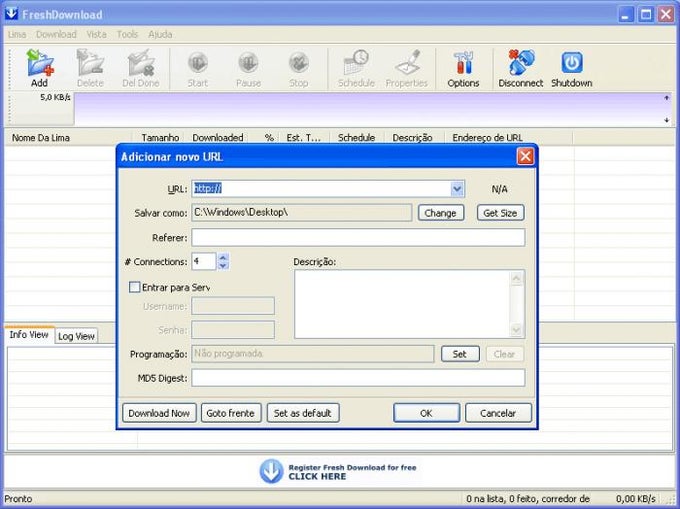Sort by the Downloaded column header
Screen dimensions: 680x509
click(x=218, y=138)
